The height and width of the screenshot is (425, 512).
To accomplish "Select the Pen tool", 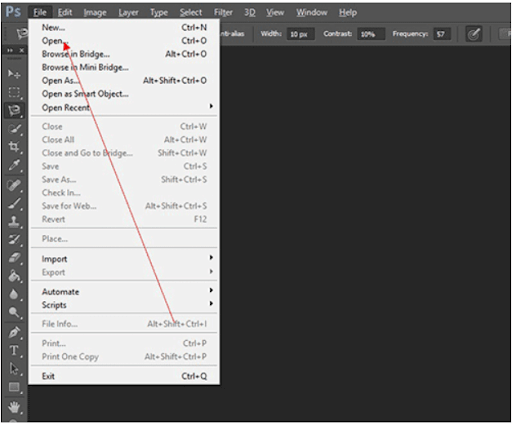I will pyautogui.click(x=14, y=332).
